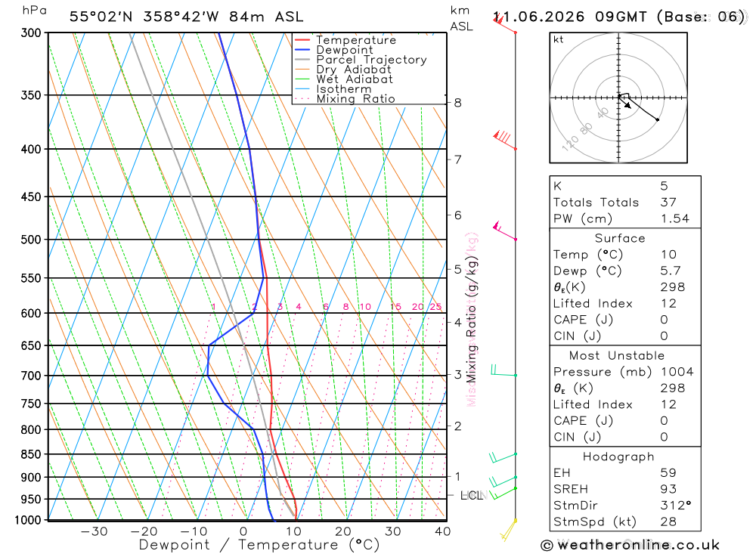Viewport: 756px width, 554px height.
Task: Click the surface Temp (°C) value 10
Action: tap(669, 255)
